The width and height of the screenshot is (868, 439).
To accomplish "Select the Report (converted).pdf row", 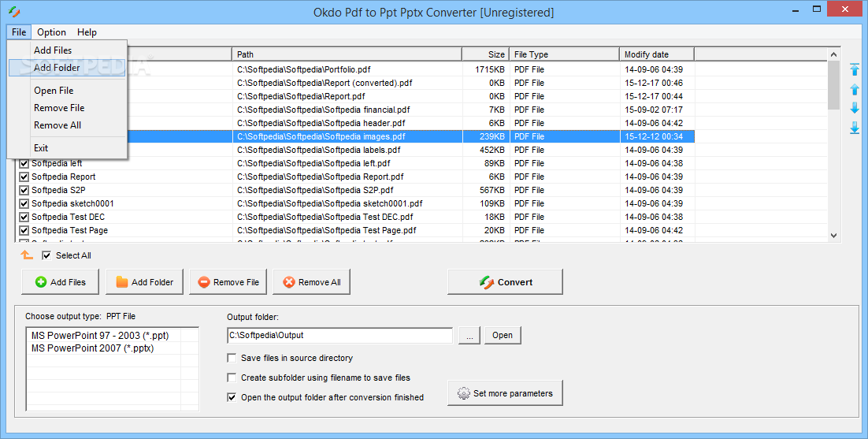I will point(325,83).
